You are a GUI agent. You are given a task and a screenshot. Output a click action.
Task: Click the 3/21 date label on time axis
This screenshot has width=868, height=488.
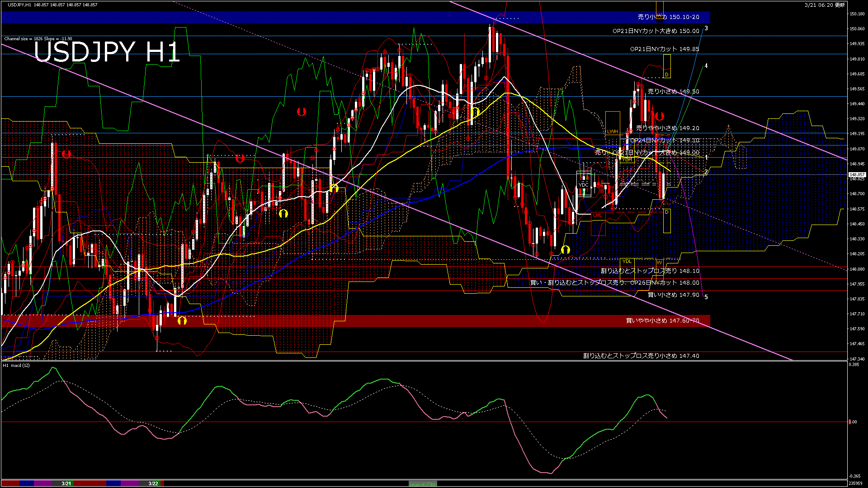[66, 483]
